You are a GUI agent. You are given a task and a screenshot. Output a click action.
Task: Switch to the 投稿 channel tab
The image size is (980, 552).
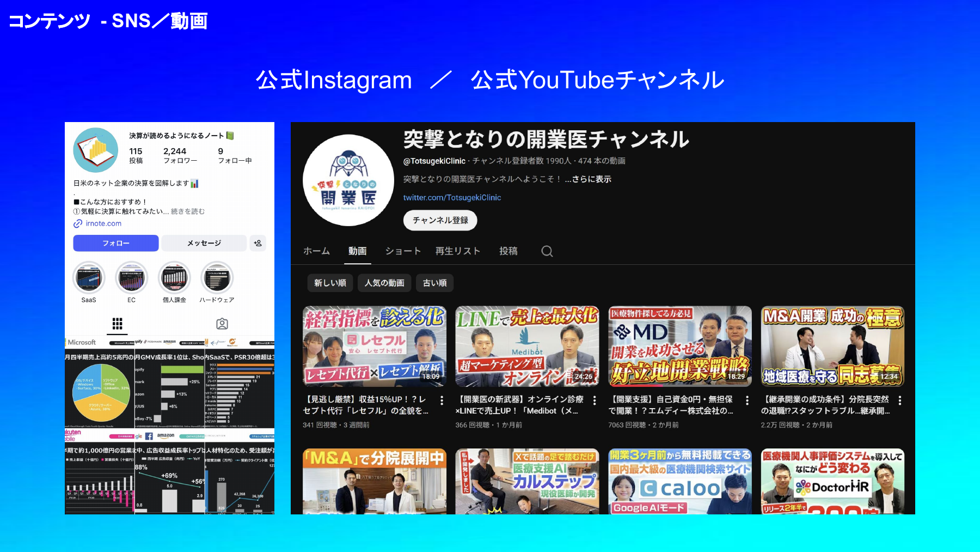509,251
